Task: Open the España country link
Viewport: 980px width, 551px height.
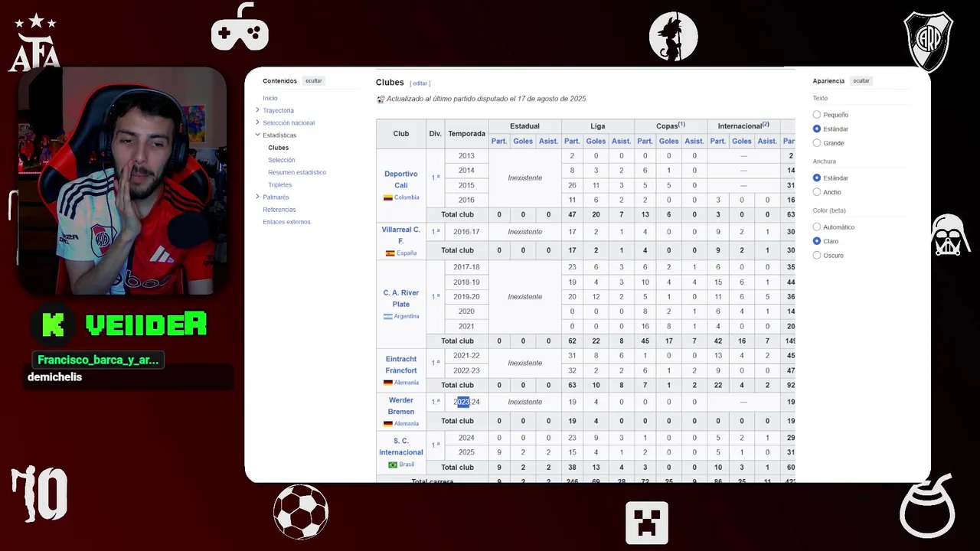Action: point(407,253)
